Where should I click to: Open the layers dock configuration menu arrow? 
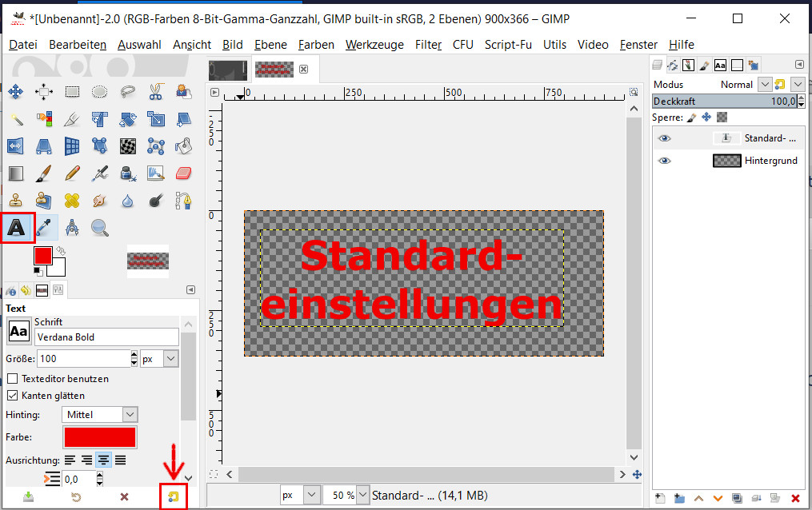[799, 65]
